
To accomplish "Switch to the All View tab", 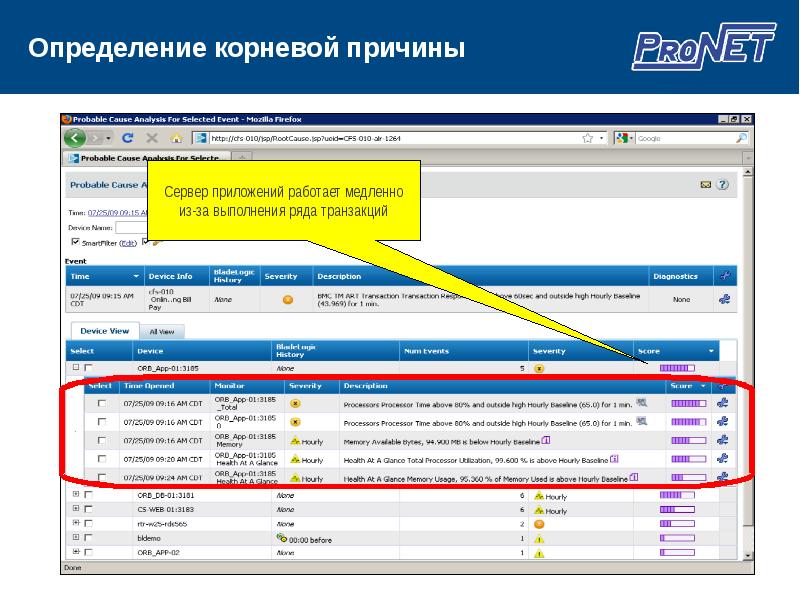I will tap(161, 331).
